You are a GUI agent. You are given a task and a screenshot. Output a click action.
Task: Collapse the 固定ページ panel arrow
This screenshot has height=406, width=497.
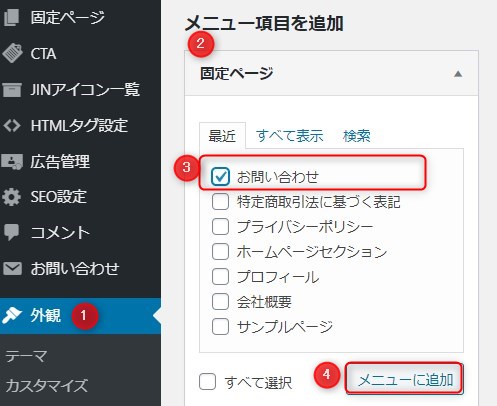click(458, 74)
